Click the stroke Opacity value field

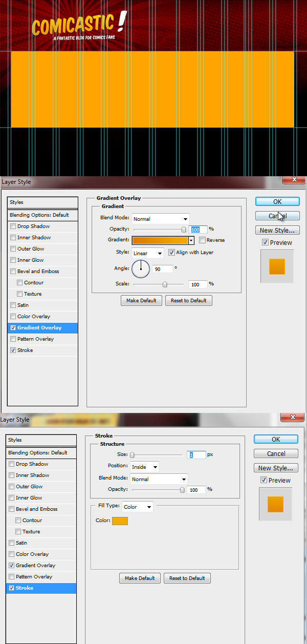click(196, 490)
